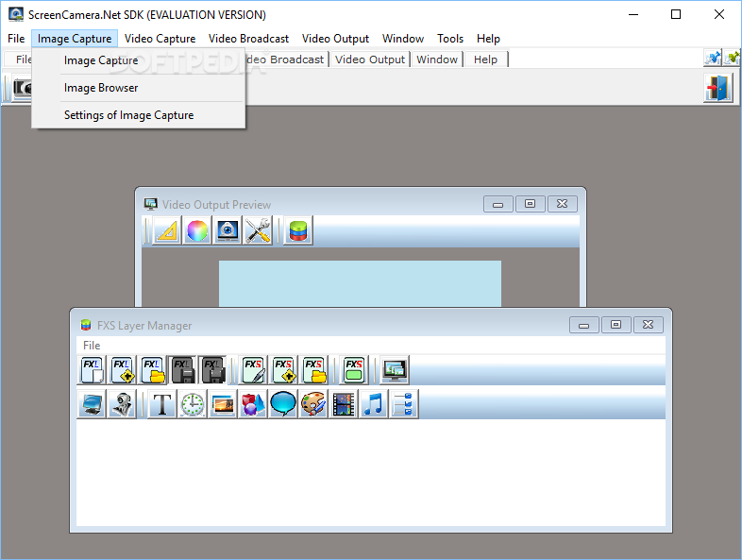Add a speech bubble layer
Image resolution: width=742 pixels, height=560 pixels.
click(283, 404)
